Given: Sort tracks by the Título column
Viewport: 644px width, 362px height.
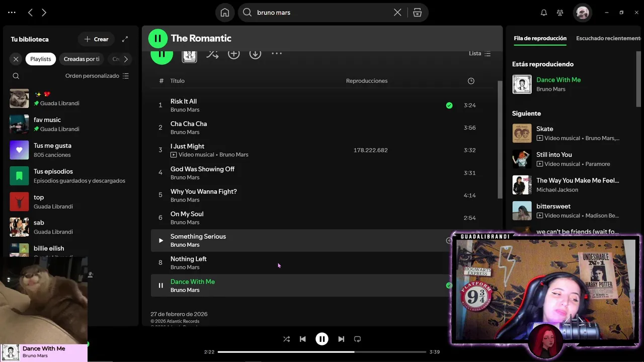Looking at the screenshot, I should point(178,81).
